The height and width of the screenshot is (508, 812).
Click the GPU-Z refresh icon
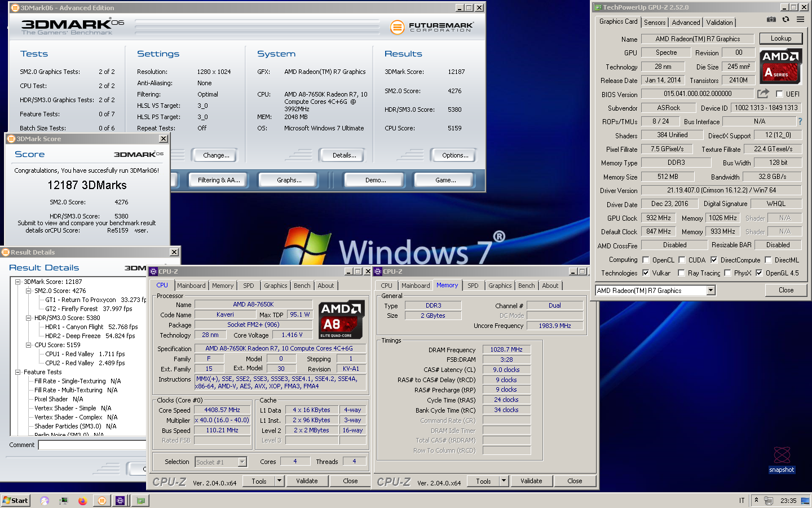785,20
